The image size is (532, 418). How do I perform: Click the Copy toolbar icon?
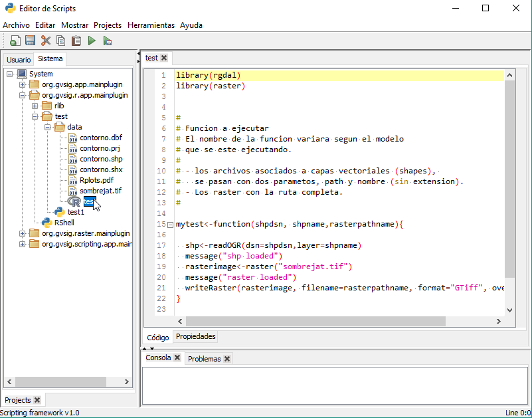click(61, 41)
